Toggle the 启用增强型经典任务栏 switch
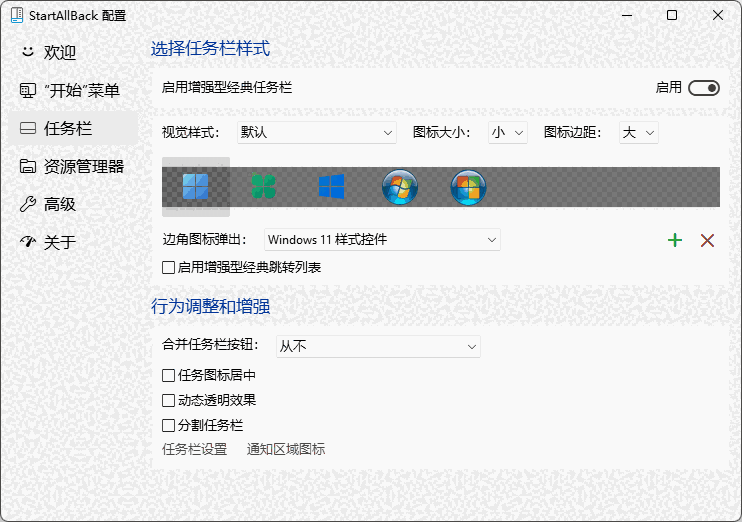 click(x=704, y=88)
